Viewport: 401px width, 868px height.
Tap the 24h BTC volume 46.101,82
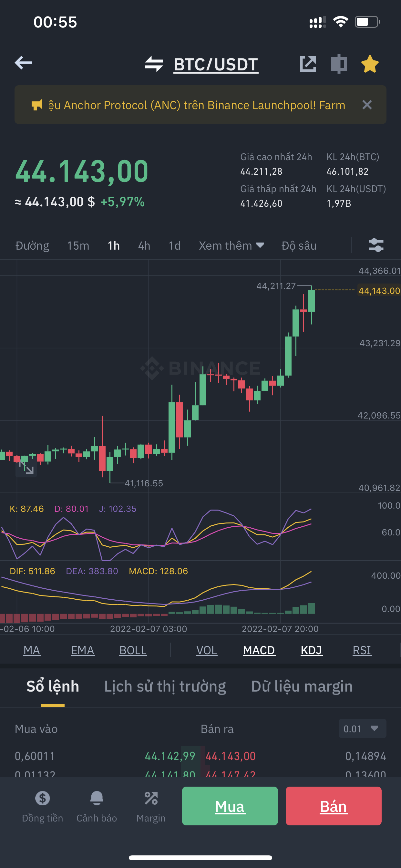(347, 171)
